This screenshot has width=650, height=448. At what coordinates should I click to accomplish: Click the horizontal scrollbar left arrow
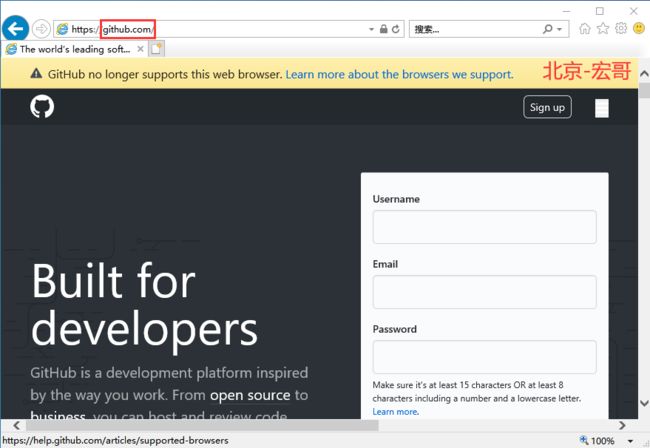tap(16, 425)
